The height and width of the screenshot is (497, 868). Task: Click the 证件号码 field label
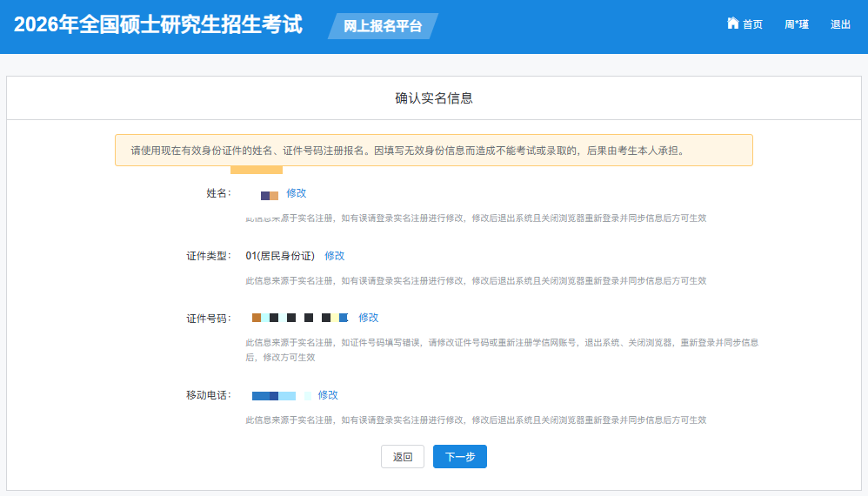pyautogui.click(x=208, y=319)
